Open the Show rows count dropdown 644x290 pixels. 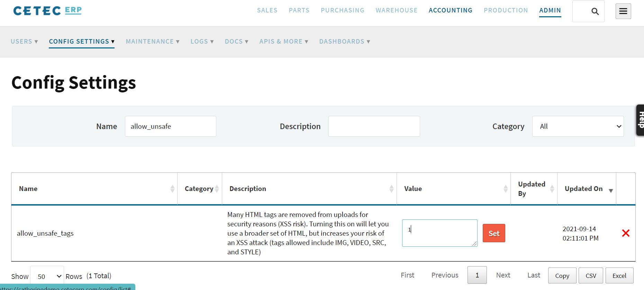47,276
